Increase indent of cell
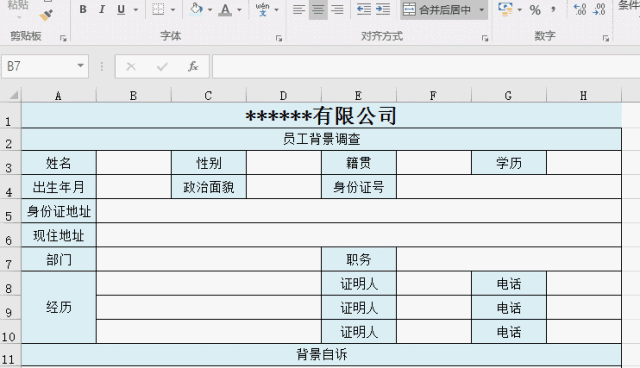 [383, 9]
